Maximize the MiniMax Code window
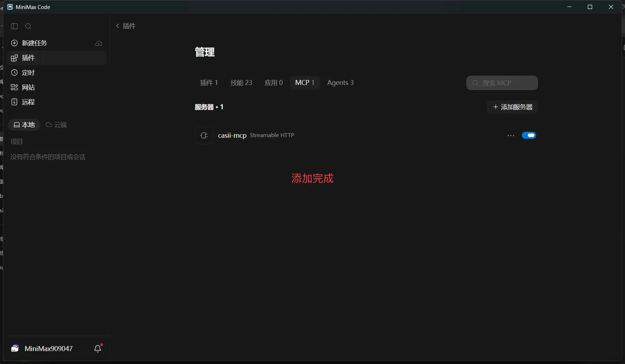 590,7
